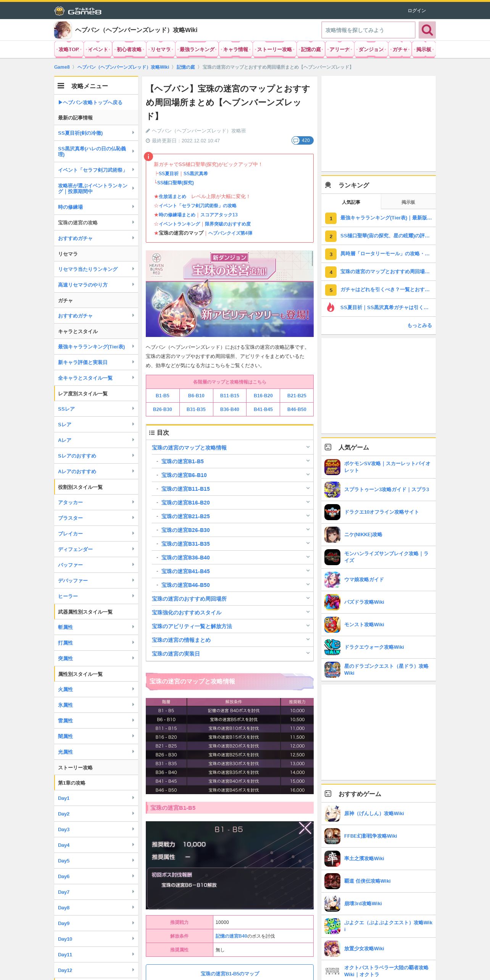Open the スプラトゥーン3 game icon
Screen dimensions: 490x980
(x=332, y=490)
